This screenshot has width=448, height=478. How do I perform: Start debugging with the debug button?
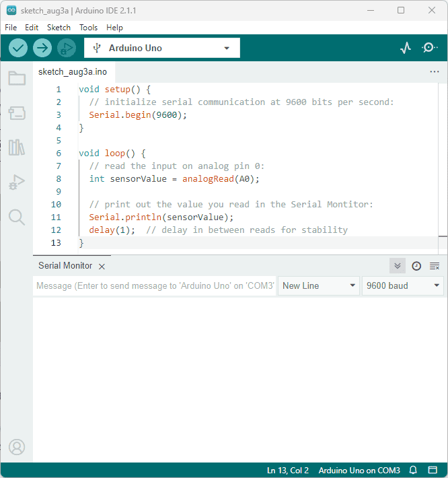coord(66,48)
